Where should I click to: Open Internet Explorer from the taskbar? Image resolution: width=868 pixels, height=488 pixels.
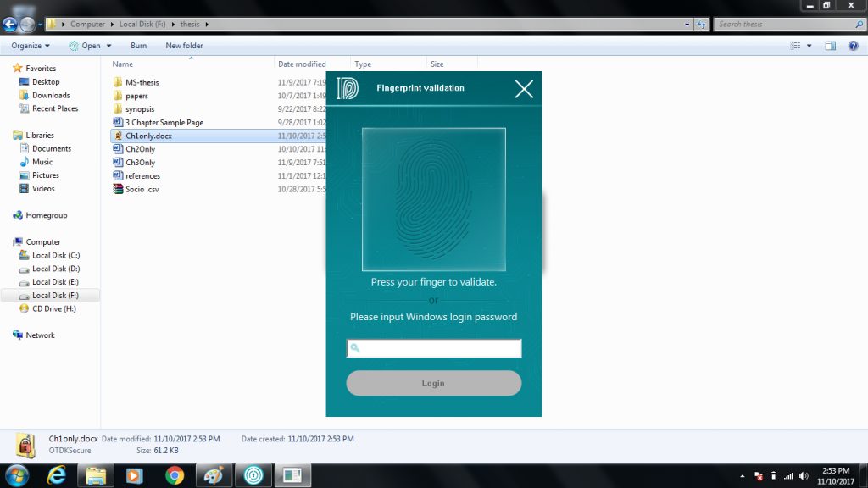click(x=56, y=475)
